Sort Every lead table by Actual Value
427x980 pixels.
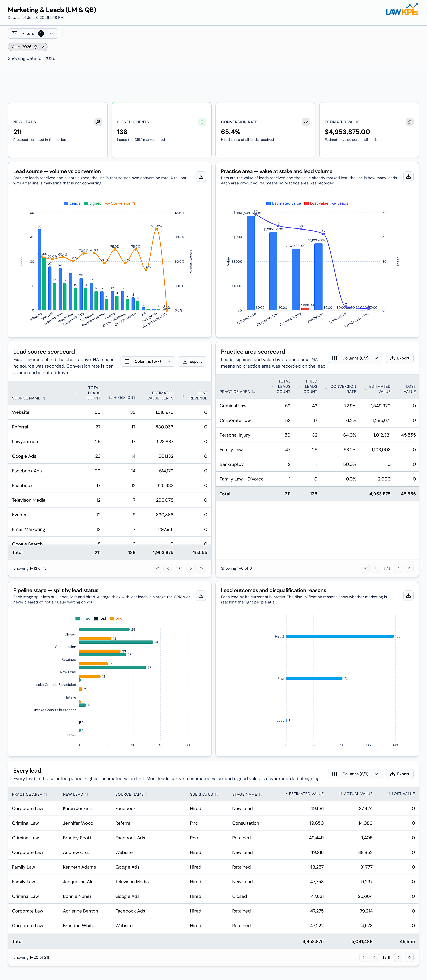356,794
